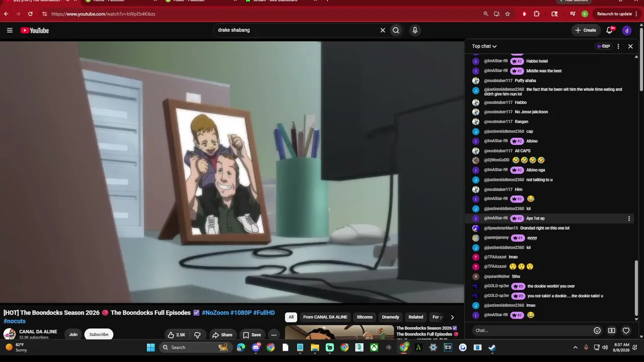Subscribe to CANAL DA ALINE

point(99,334)
